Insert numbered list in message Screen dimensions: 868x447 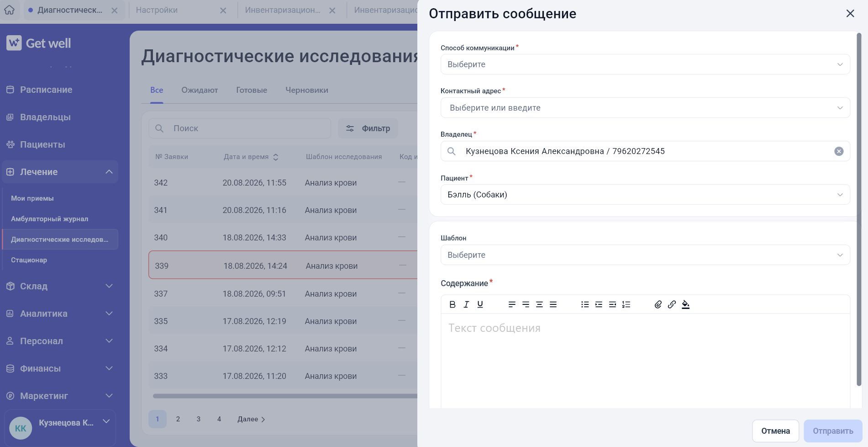point(626,304)
